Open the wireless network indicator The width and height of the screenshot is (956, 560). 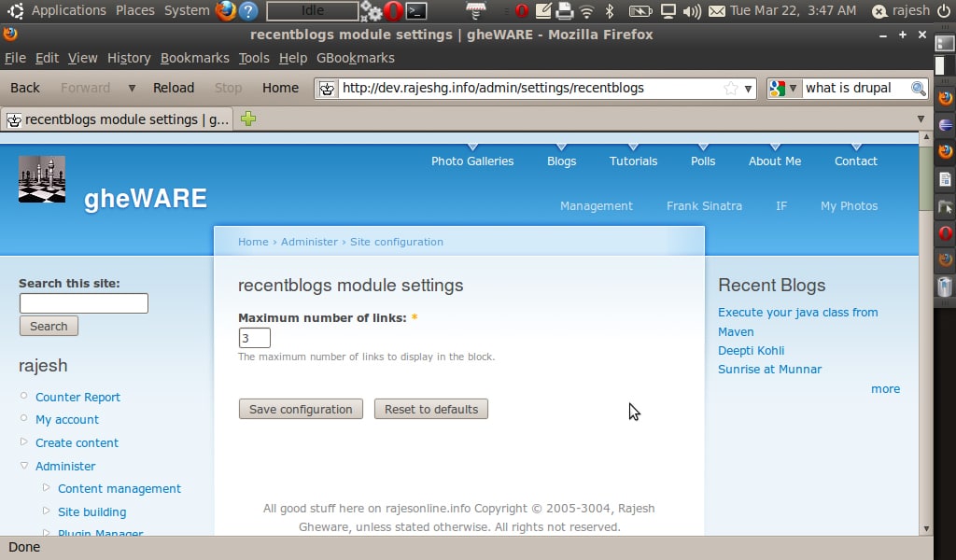pos(586,10)
